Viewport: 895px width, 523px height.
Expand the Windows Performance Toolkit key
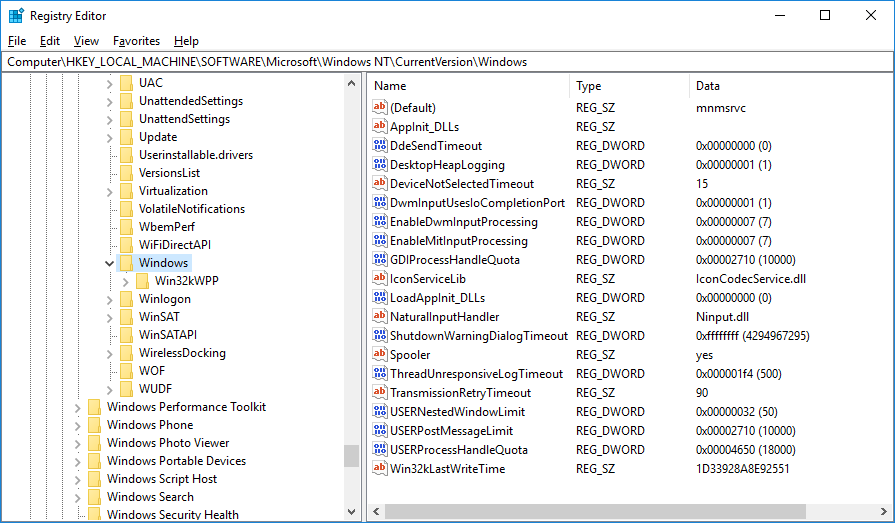[x=78, y=407]
